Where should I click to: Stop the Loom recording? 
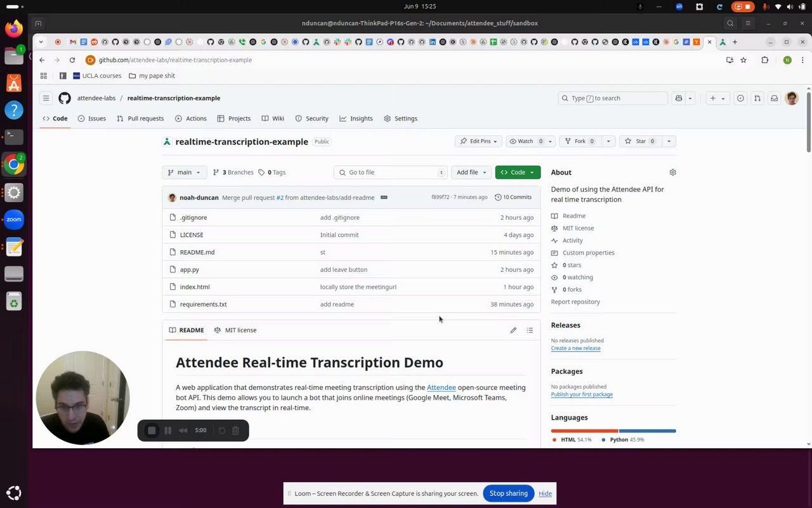152,431
